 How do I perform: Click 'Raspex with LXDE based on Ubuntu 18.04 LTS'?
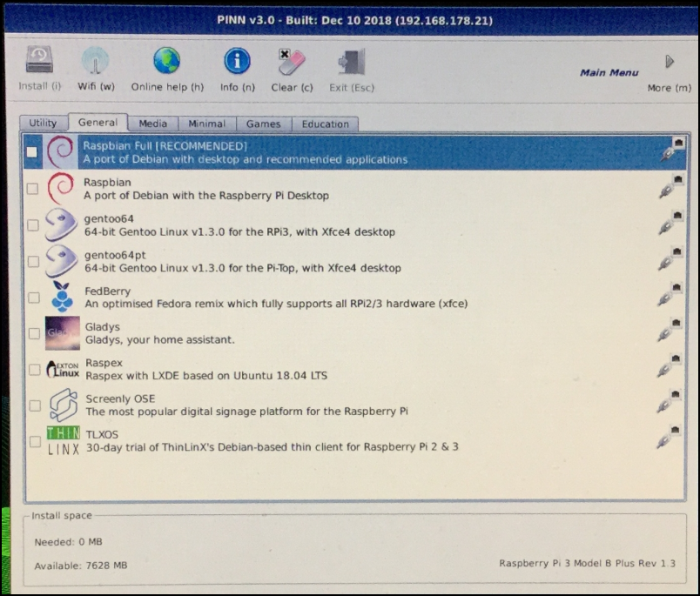[x=206, y=376]
